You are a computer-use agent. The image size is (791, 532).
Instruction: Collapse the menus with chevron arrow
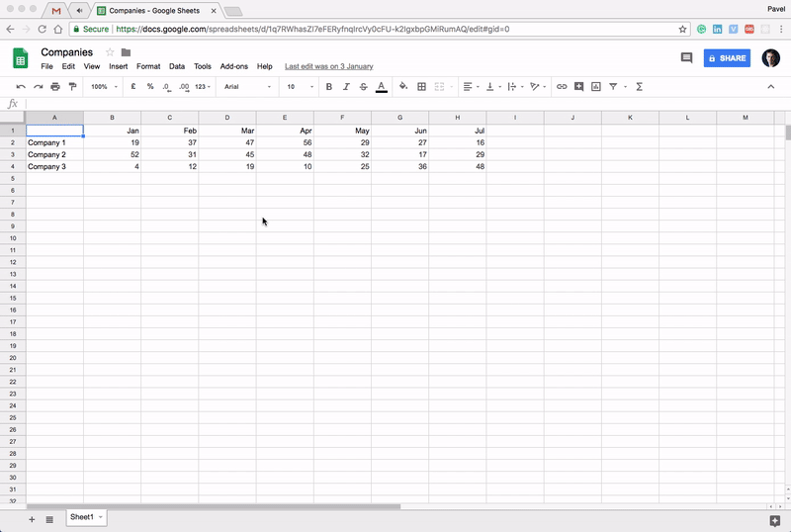pyautogui.click(x=771, y=87)
